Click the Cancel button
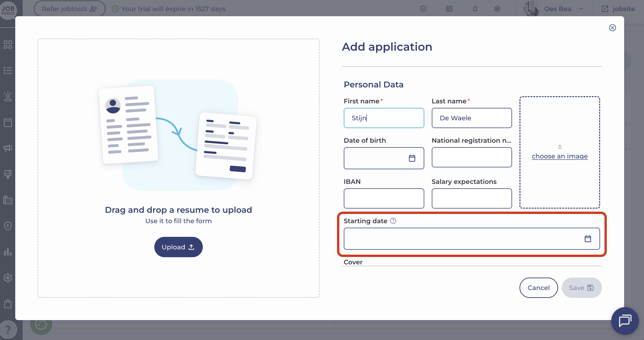Viewport: 644px width, 340px height. 538,288
